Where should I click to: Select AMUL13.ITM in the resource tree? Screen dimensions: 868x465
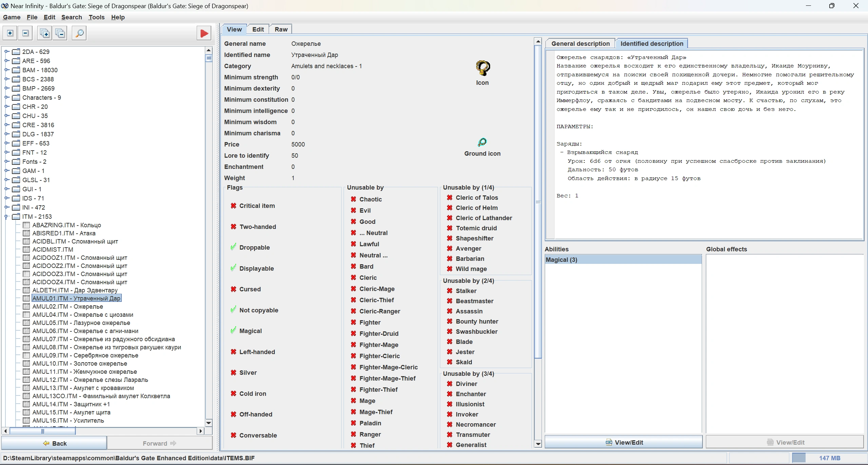pos(83,388)
